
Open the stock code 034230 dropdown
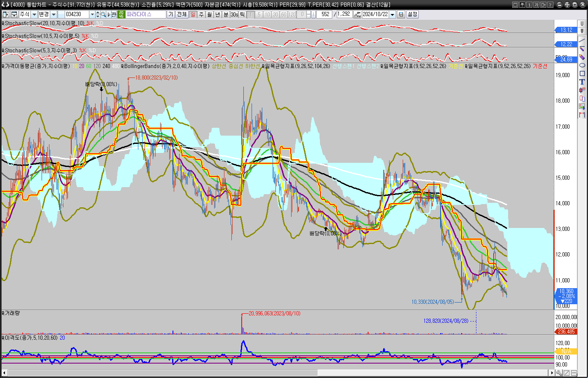[x=92, y=14]
